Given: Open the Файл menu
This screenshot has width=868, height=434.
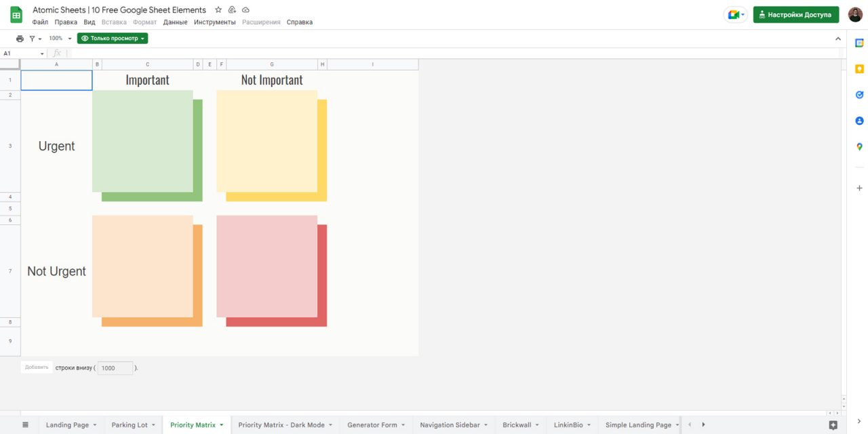Looking at the screenshot, I should tap(40, 22).
